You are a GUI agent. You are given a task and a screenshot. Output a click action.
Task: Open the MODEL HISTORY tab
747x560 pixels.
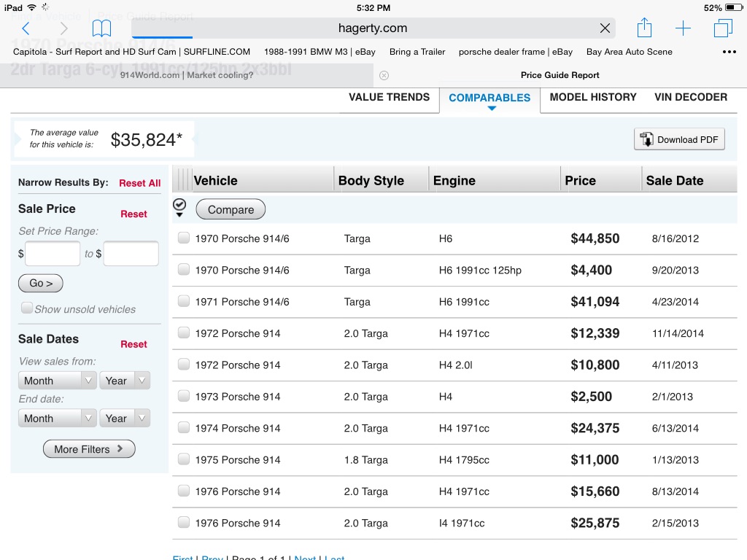point(592,97)
